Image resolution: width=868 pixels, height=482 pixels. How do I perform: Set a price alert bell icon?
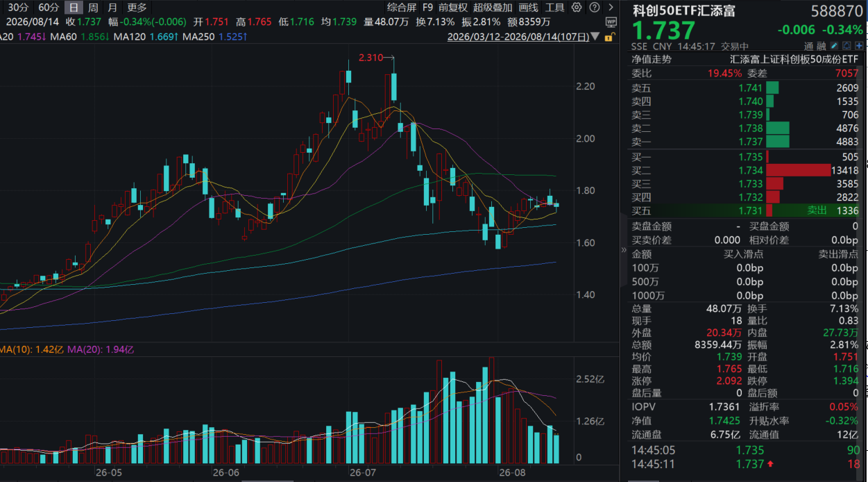[x=847, y=46]
